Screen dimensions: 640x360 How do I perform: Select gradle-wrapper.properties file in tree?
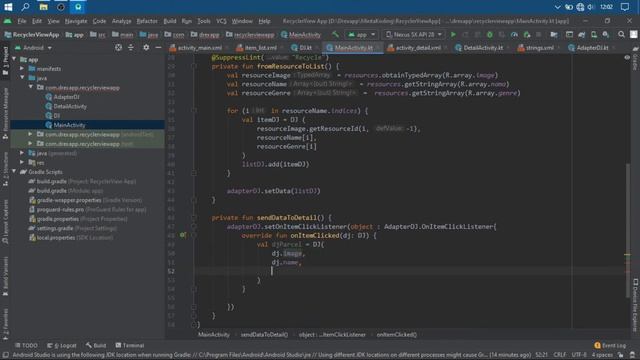[x=86, y=200]
